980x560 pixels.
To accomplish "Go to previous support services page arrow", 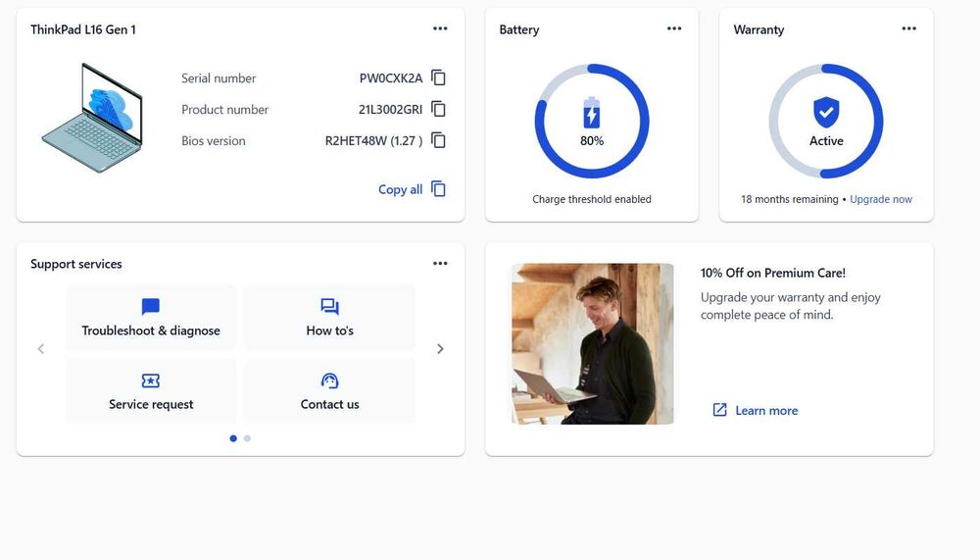I will pyautogui.click(x=41, y=348).
